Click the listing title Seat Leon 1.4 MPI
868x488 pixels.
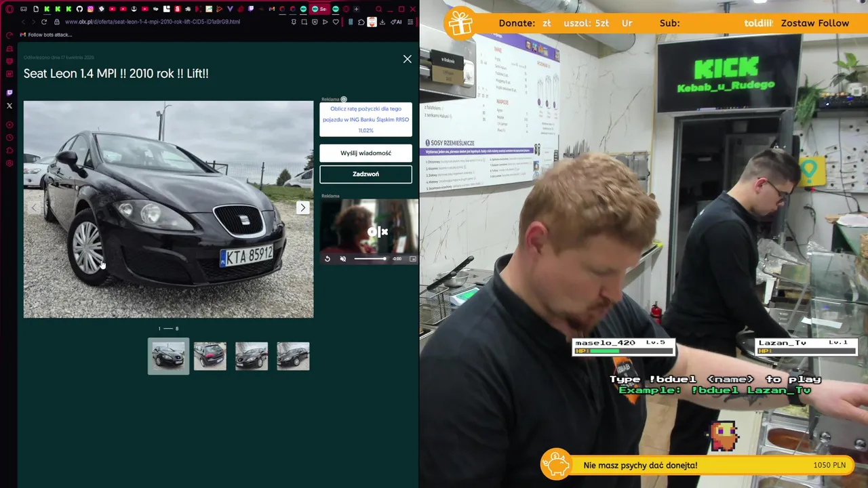[x=116, y=73]
